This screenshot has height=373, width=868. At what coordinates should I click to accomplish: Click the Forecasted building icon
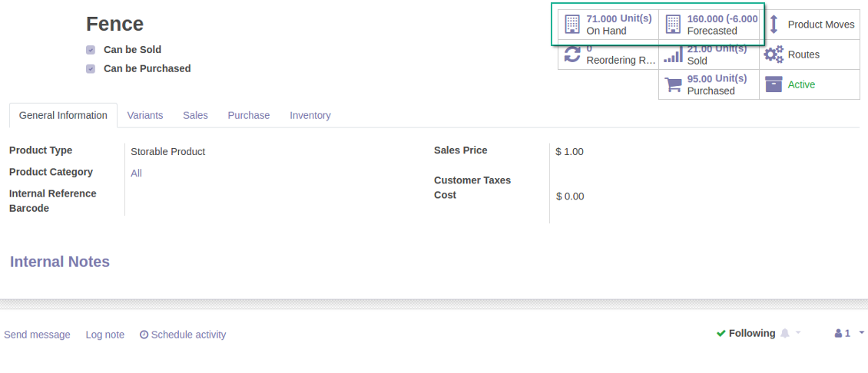coord(673,25)
